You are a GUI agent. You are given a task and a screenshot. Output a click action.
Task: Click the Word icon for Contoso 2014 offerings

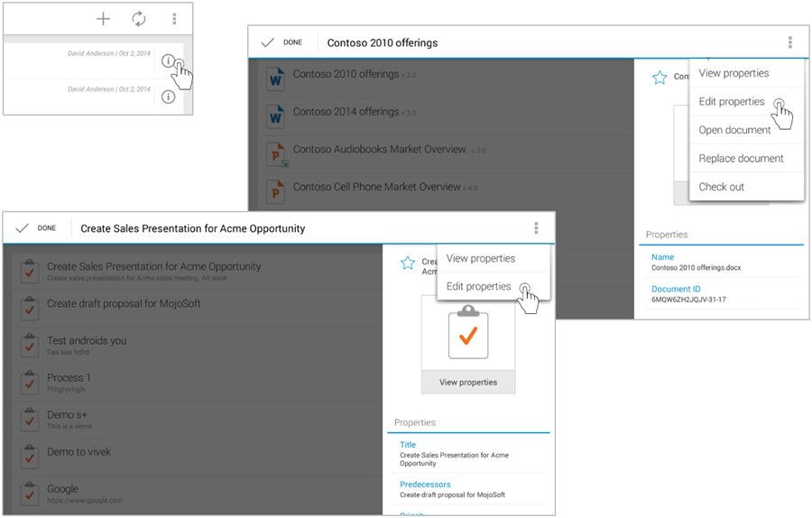pos(275,116)
